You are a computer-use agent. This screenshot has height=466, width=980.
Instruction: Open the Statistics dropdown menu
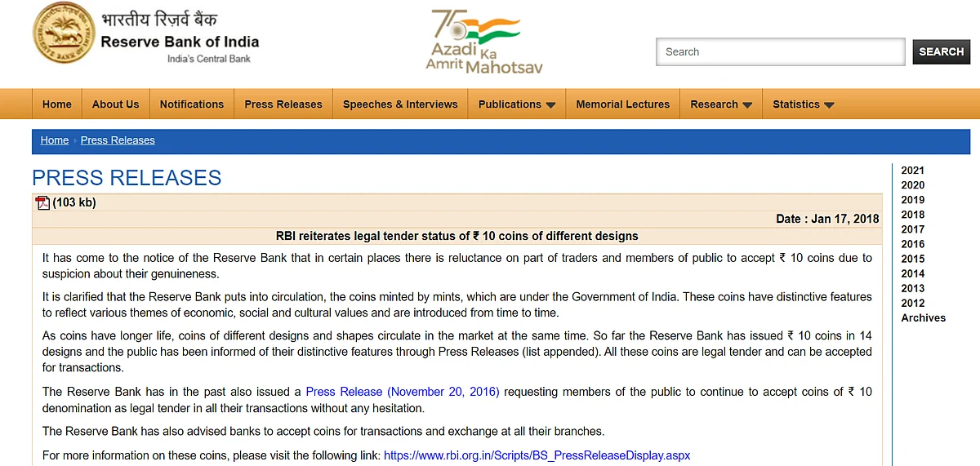coord(804,104)
